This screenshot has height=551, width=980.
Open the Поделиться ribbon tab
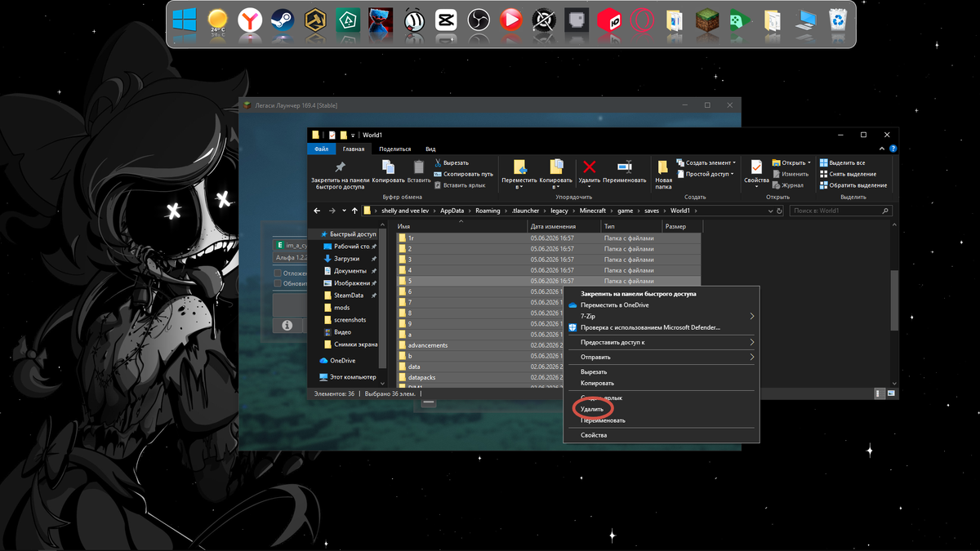[395, 149]
